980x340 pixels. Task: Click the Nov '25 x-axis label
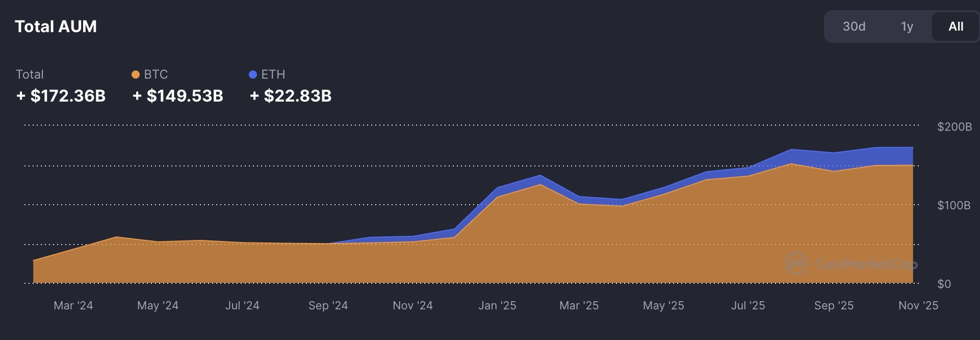918,305
